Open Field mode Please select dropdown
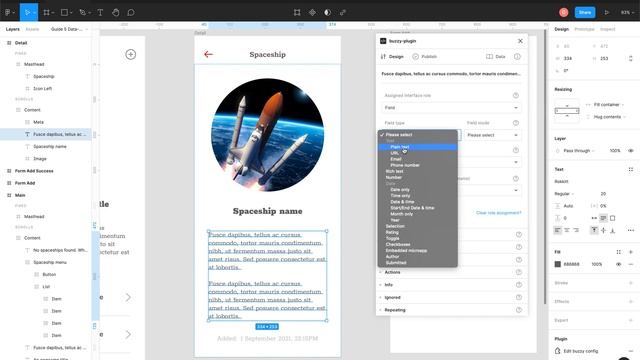Screen dimensions: 640x360 493,135
